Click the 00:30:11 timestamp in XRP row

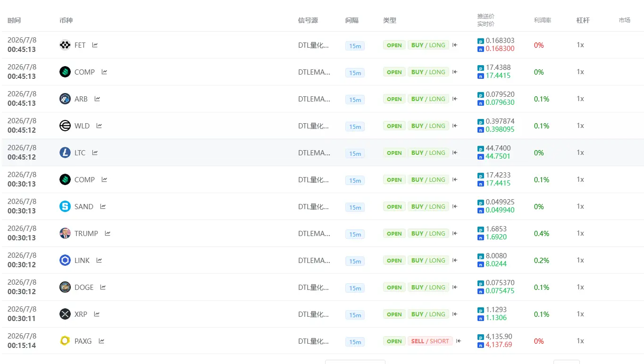(22, 319)
